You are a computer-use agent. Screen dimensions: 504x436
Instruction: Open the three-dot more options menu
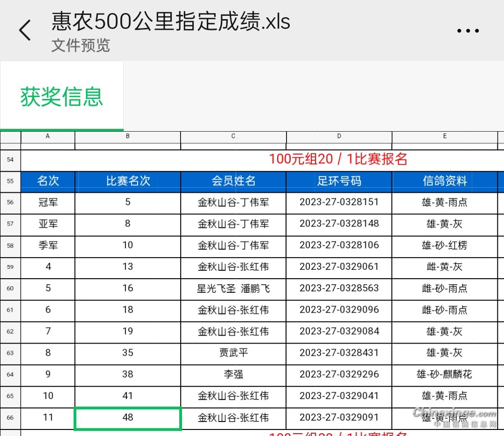pyautogui.click(x=468, y=31)
